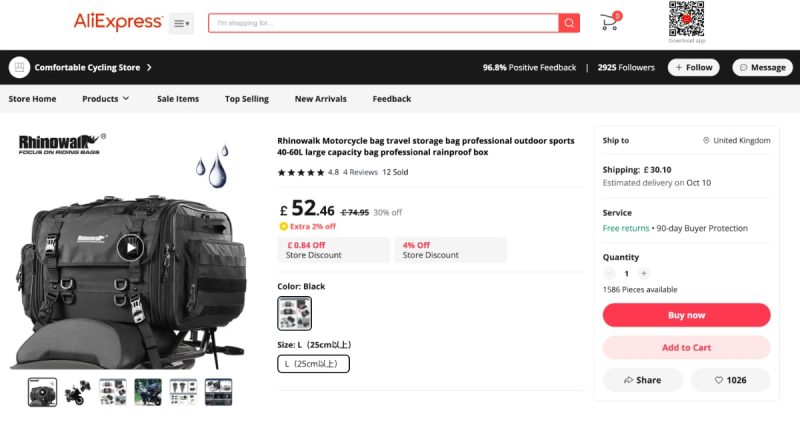The image size is (800, 426).
Task: Change Ship to United Kingdom location
Action: click(x=737, y=140)
